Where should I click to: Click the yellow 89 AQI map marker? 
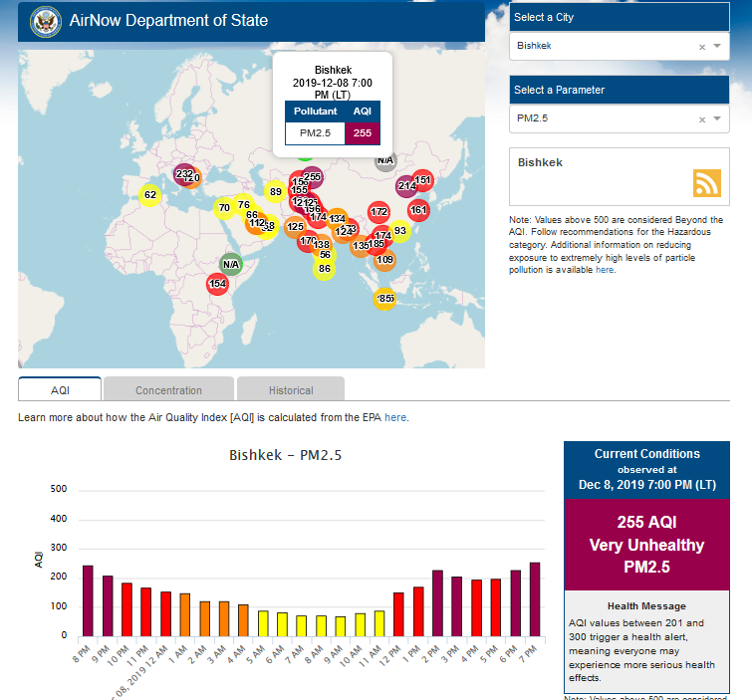pos(275,192)
